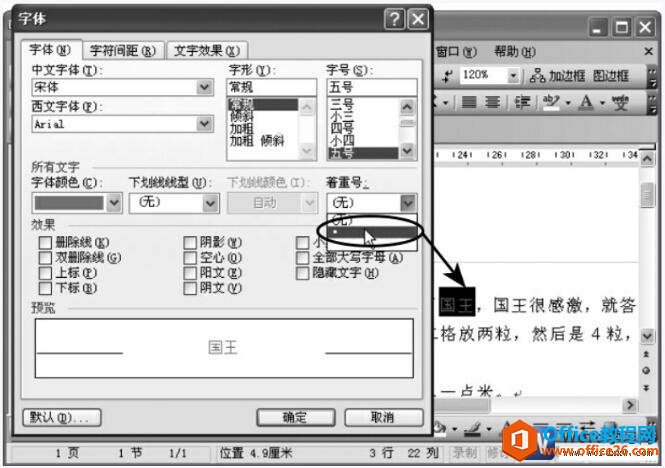The width and height of the screenshot is (665, 468).
Task: Enable the 隐藏文字 hidden text checkbox
Action: (x=302, y=273)
